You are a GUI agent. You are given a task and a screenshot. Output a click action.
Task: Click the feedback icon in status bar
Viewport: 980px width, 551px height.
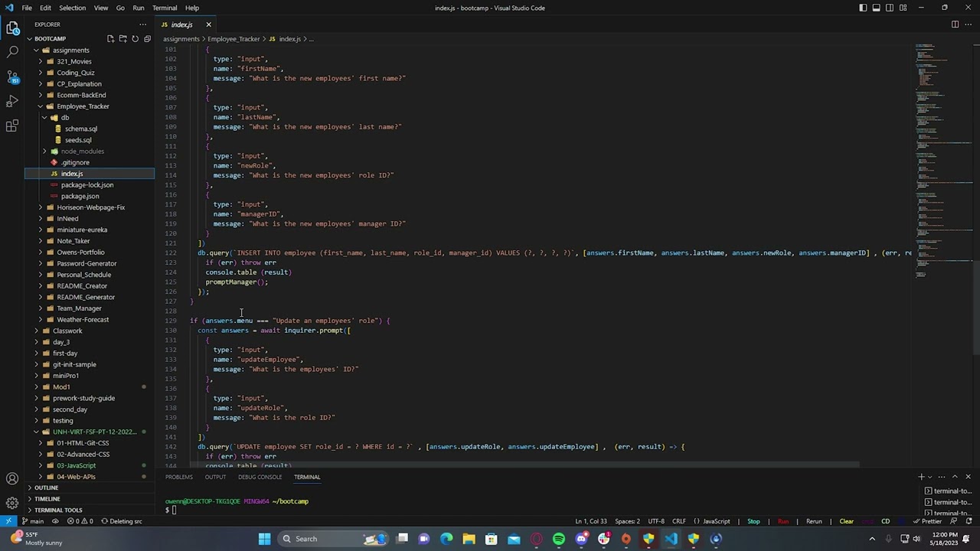[x=953, y=521]
